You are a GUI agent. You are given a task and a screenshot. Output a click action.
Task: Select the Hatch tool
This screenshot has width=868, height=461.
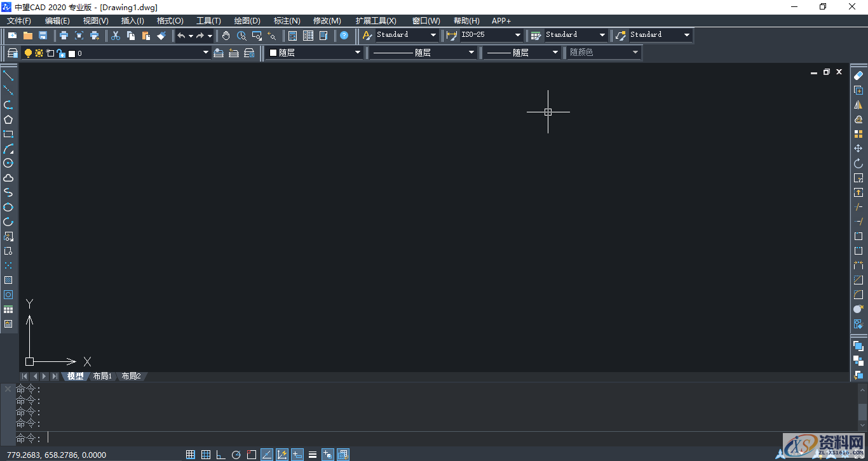[8, 280]
